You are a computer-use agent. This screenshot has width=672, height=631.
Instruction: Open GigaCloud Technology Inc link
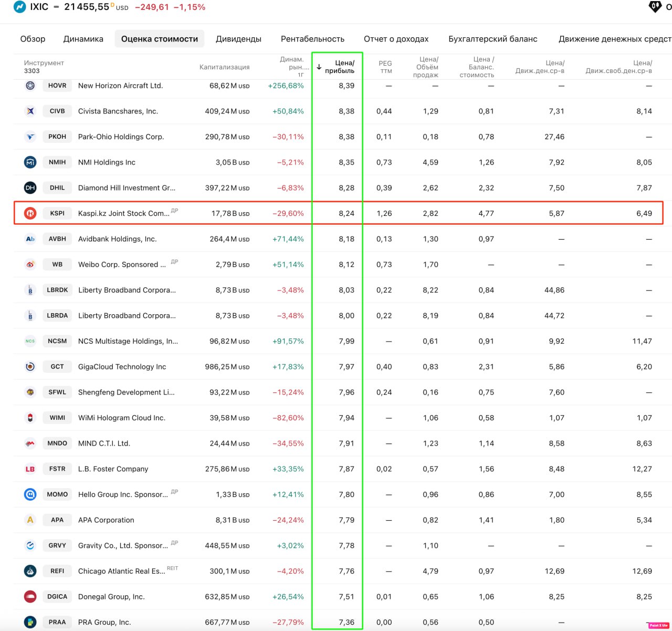122,367
